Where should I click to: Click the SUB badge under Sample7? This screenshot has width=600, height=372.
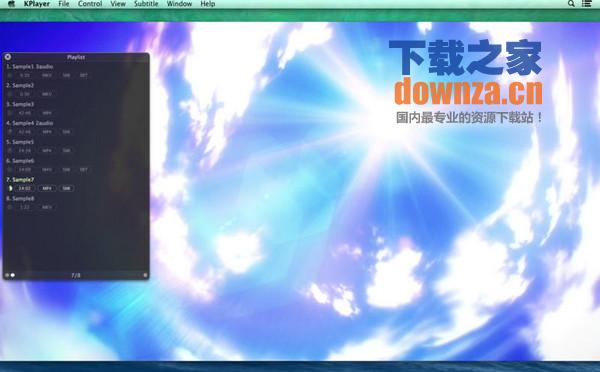67,188
